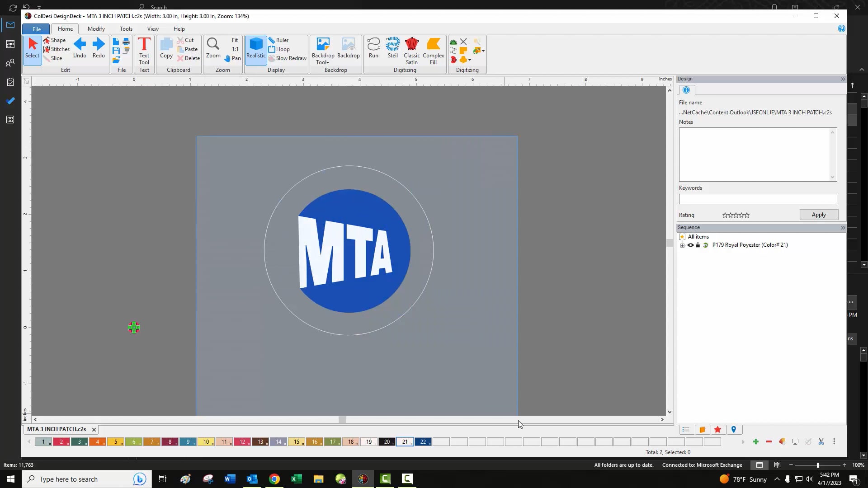Image resolution: width=868 pixels, height=488 pixels.
Task: Expand the P179 Royal Poyester tree item
Action: click(x=683, y=245)
